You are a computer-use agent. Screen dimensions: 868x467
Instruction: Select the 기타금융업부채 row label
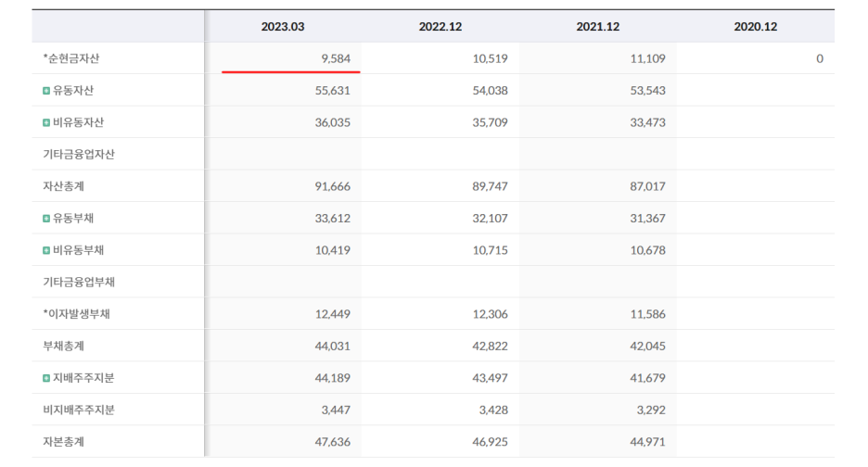pos(79,283)
